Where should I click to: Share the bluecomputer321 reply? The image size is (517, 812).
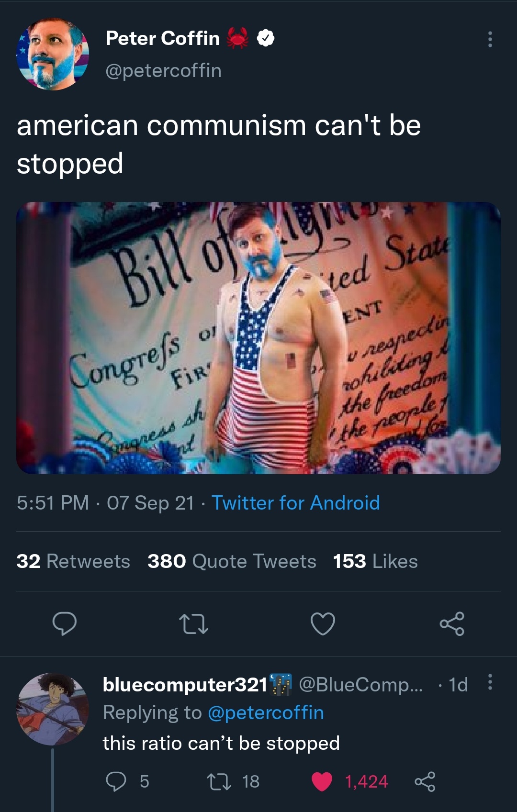[x=425, y=782]
